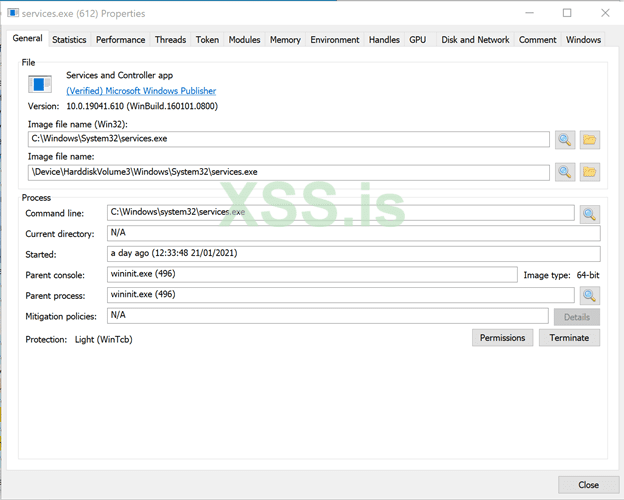Open the Statistics tab
The image size is (624, 500).
69,40
